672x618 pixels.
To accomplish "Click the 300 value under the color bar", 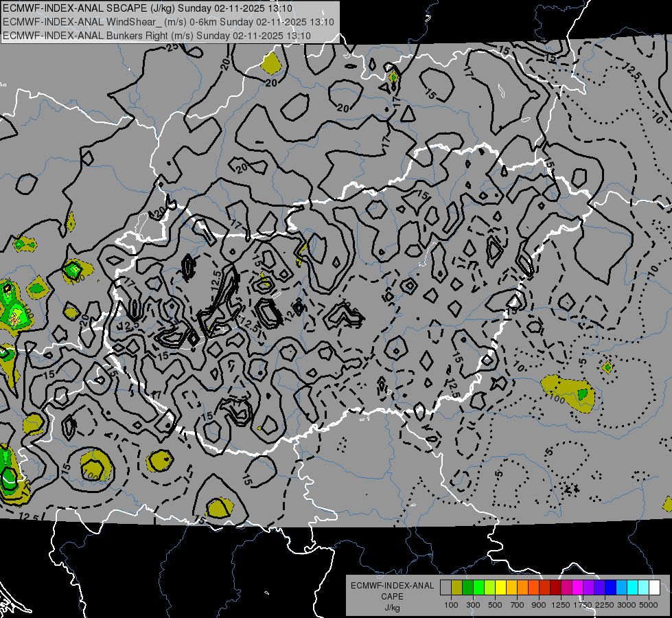I will (x=473, y=605).
